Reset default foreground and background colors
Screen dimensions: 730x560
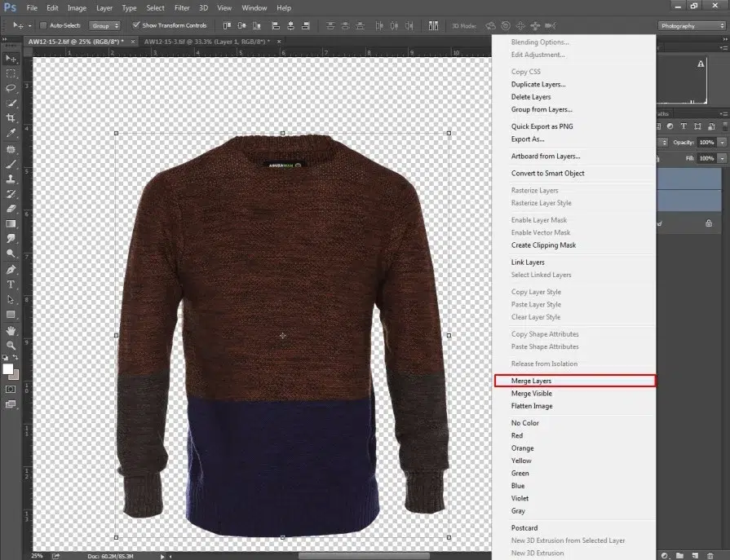5,357
